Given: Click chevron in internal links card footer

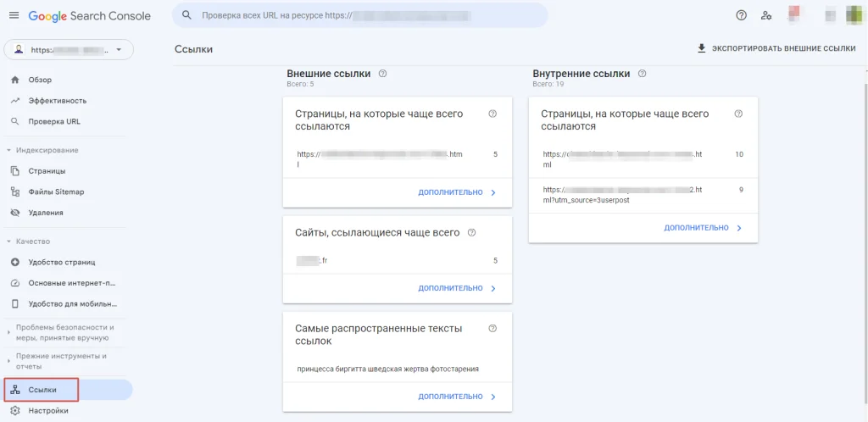Looking at the screenshot, I should click(x=739, y=228).
